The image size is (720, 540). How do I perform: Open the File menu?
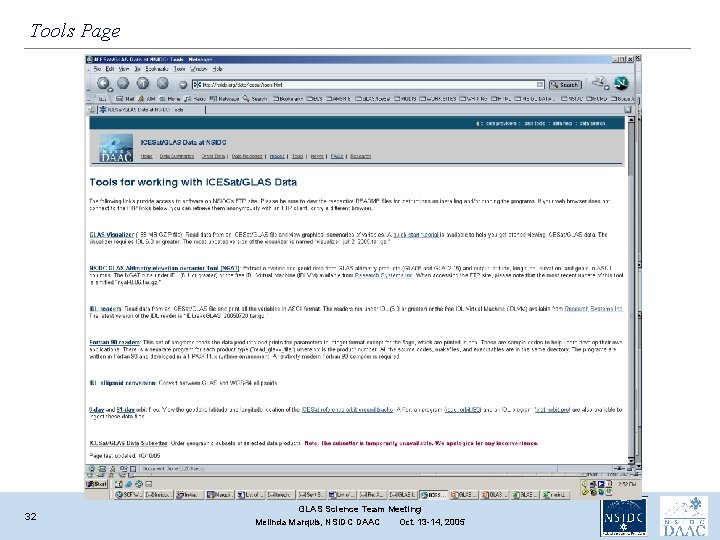pyautogui.click(x=97, y=69)
